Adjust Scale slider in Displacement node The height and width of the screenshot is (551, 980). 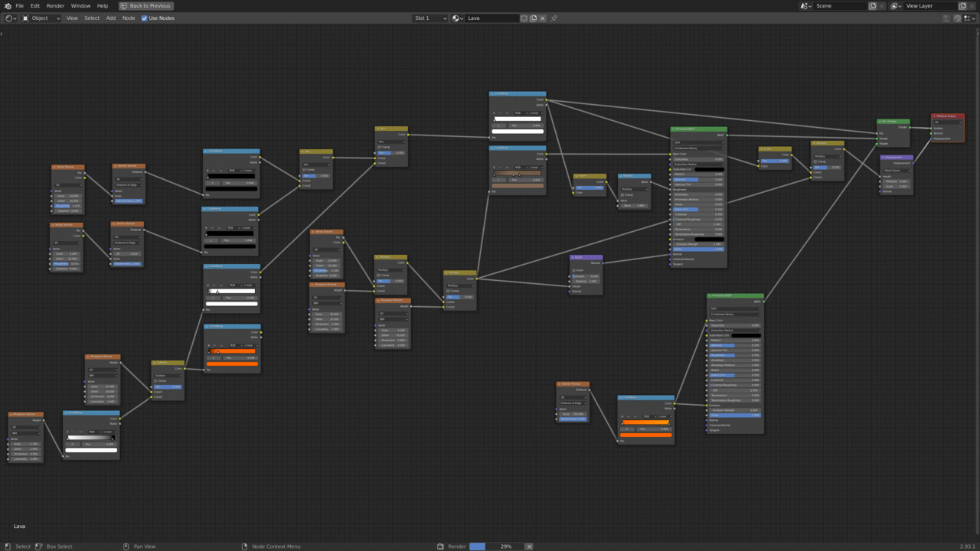tap(896, 187)
